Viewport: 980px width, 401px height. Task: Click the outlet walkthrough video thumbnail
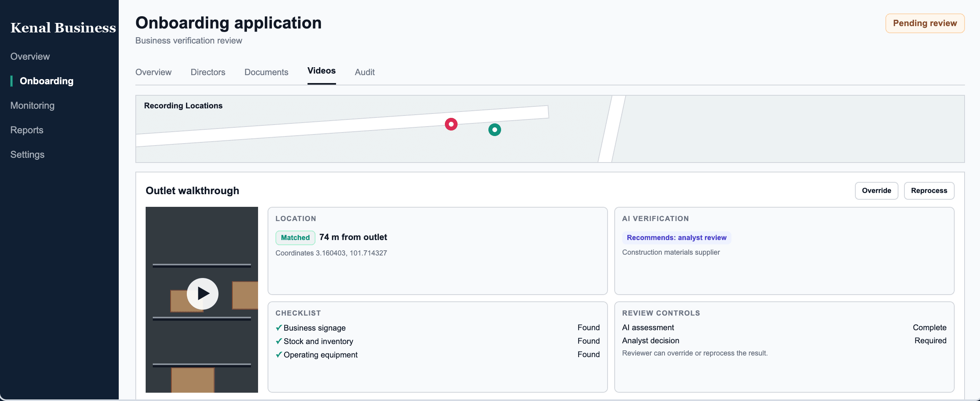(x=202, y=300)
